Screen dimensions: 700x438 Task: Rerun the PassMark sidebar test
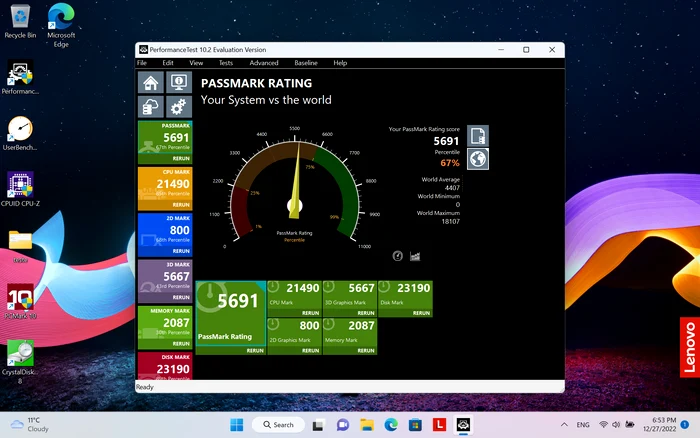(x=181, y=159)
